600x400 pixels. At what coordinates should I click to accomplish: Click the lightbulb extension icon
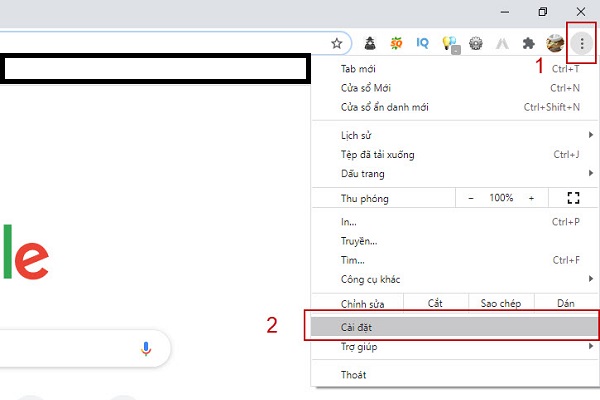pyautogui.click(x=451, y=44)
